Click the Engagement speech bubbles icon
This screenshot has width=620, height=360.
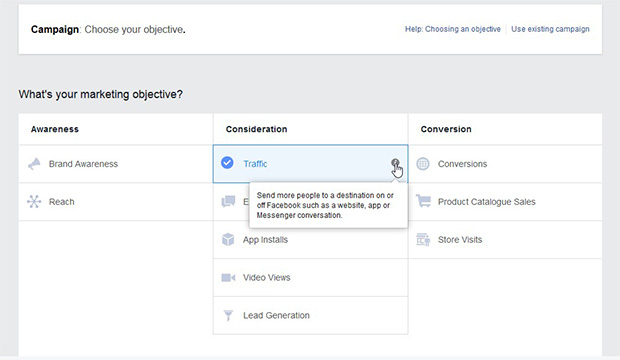[x=228, y=201]
